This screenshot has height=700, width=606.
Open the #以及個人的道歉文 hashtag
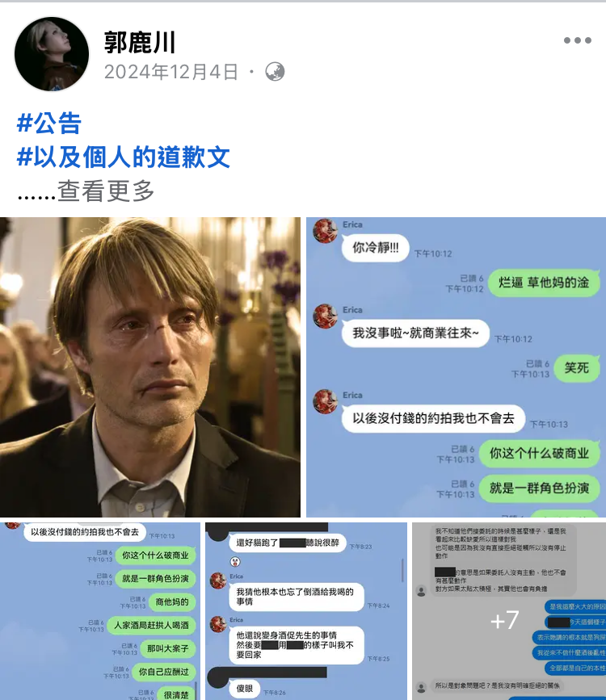[x=124, y=157]
